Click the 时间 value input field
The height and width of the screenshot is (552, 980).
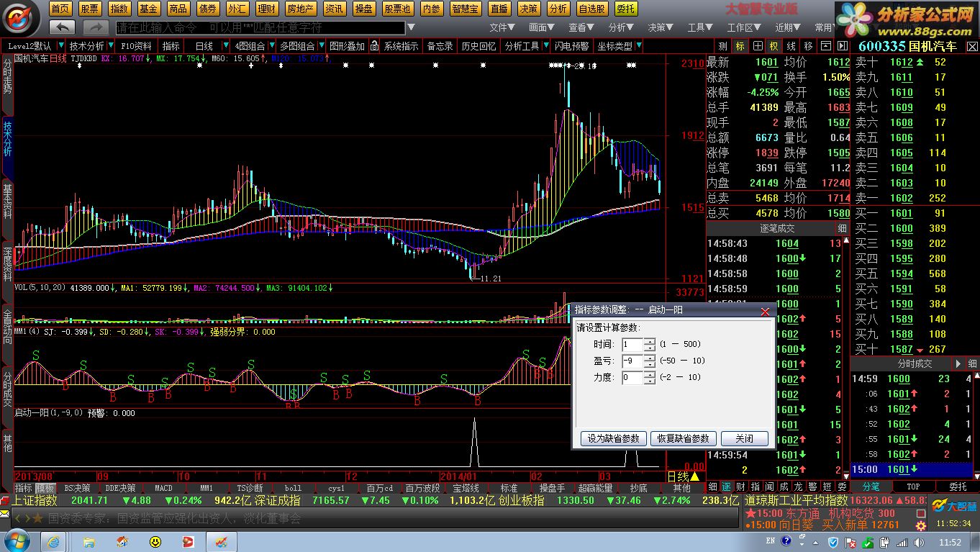pos(633,345)
